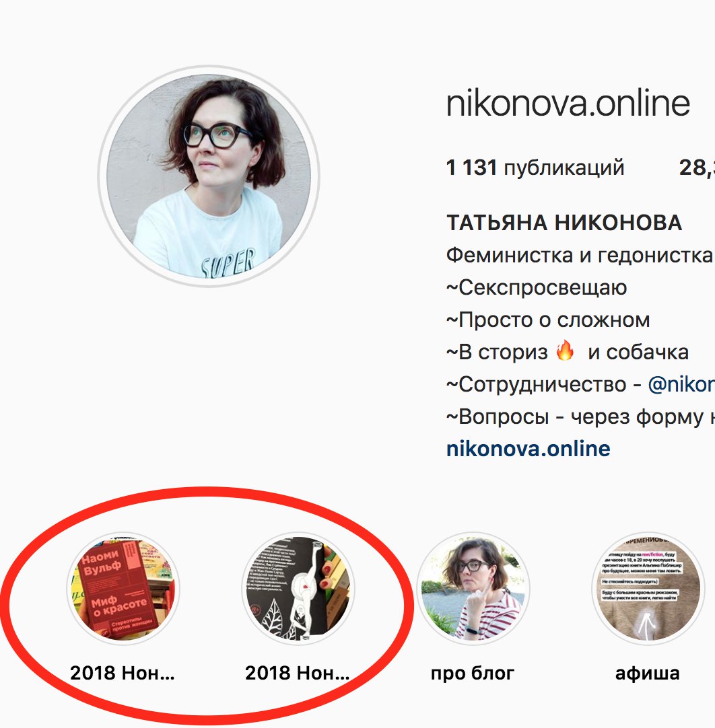Open the Наоми Вульф book highlight circle
Viewport: 715px width, 728px height.
123,588
